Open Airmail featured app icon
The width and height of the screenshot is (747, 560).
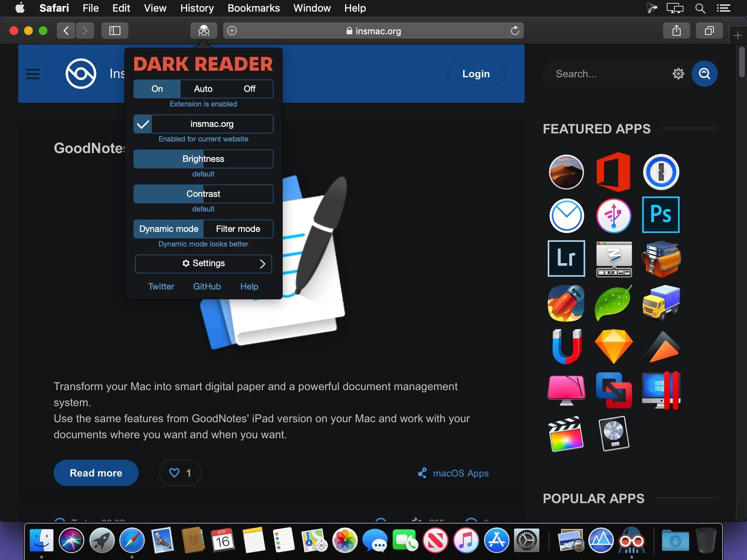(566, 215)
